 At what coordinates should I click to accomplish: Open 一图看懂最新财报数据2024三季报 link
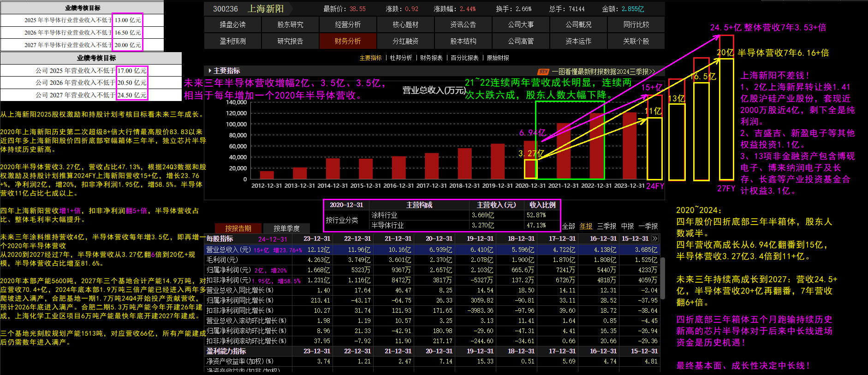pyautogui.click(x=603, y=71)
